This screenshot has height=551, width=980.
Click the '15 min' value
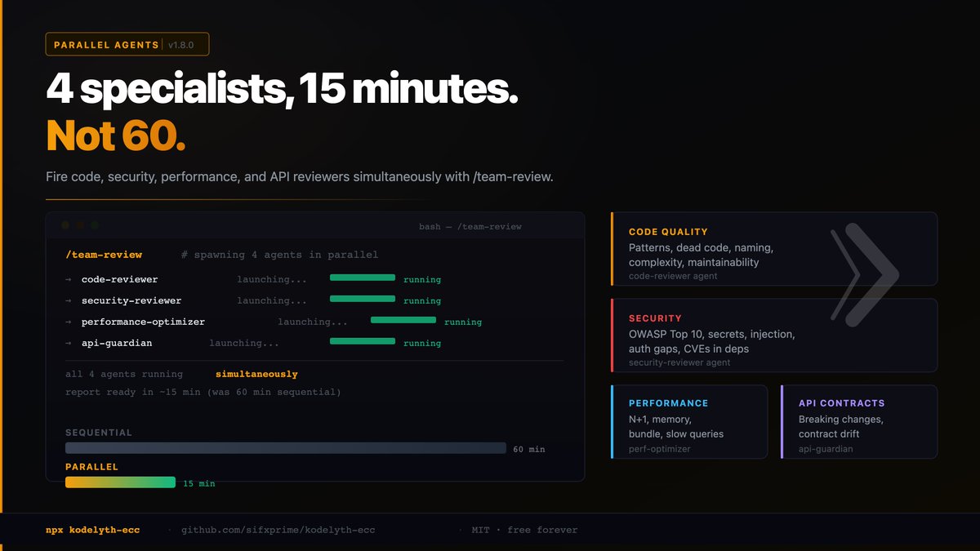click(x=199, y=483)
